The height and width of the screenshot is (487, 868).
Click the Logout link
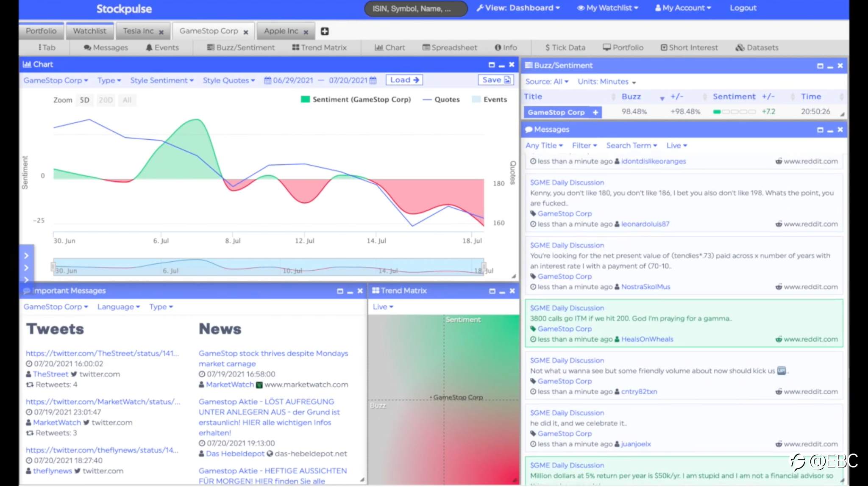[x=743, y=8]
